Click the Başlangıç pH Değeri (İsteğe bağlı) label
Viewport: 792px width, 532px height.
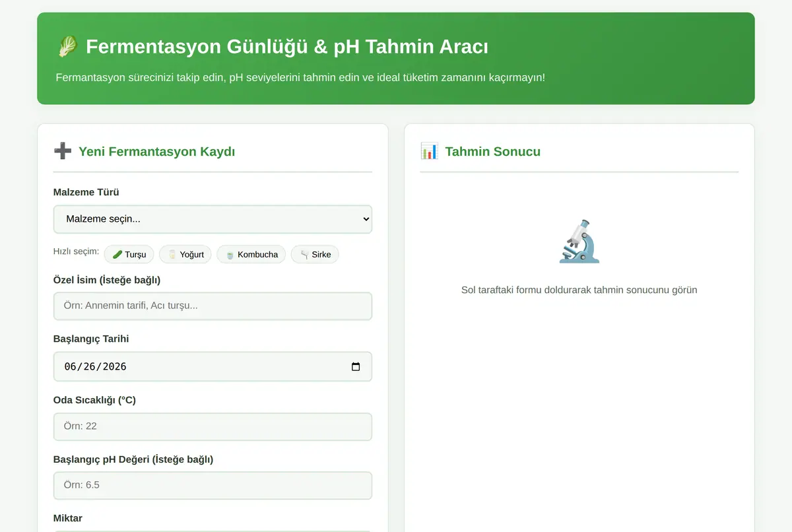133,459
